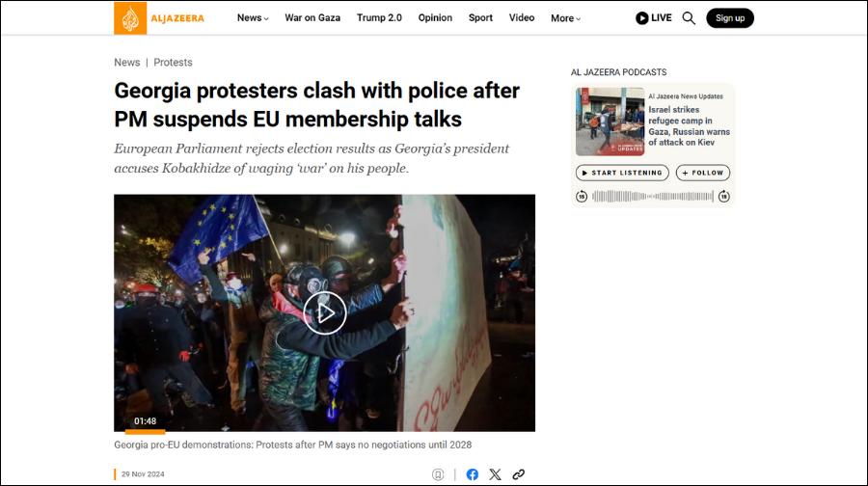Share article on X
Screen dimensions: 868x486
(496, 474)
